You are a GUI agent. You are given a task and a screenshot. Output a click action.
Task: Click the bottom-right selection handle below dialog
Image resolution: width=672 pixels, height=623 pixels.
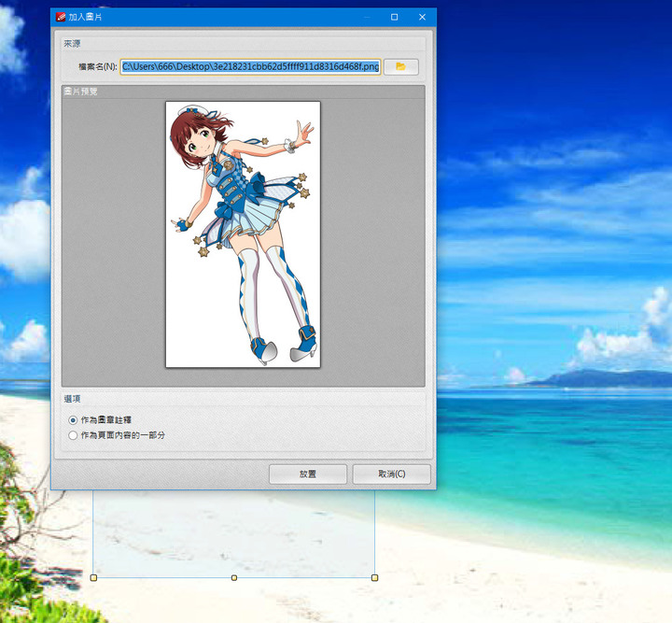coord(374,578)
